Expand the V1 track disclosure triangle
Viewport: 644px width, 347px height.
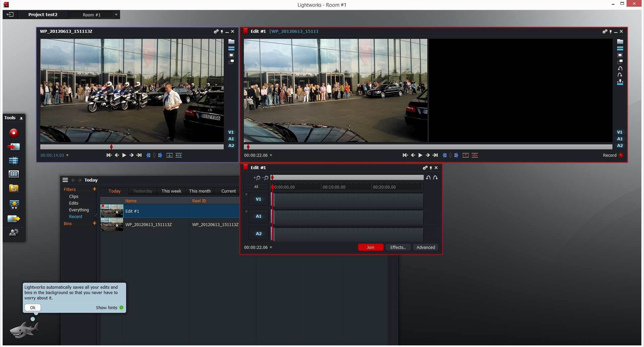[246, 195]
